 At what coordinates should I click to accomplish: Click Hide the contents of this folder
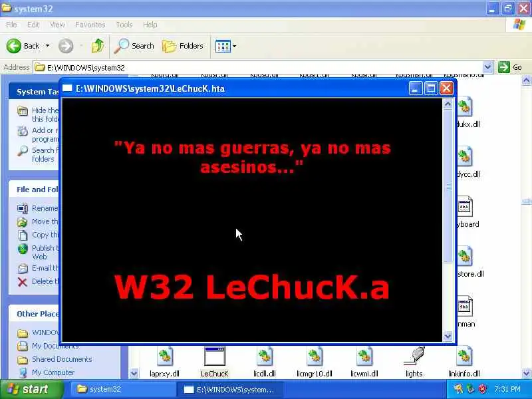[x=38, y=114]
